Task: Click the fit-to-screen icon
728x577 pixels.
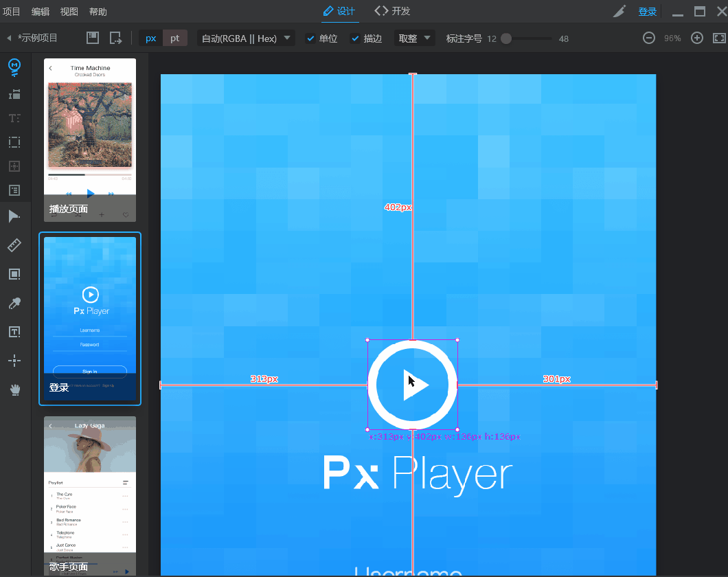Action: [x=719, y=38]
